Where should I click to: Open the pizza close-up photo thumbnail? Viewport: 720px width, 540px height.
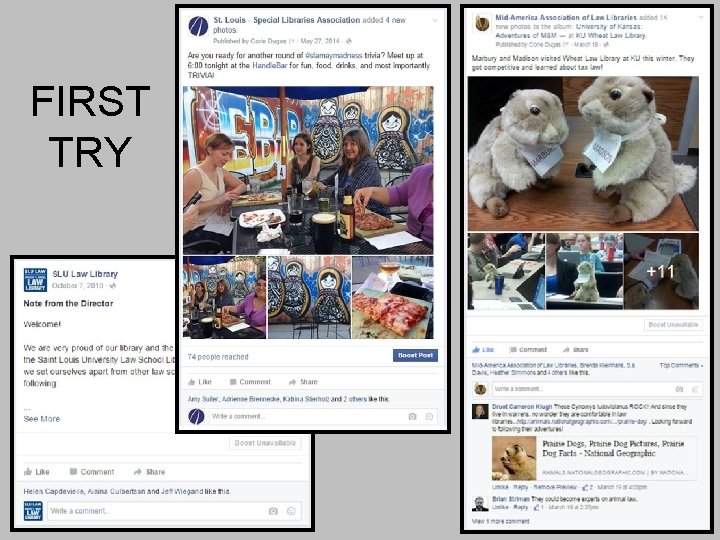pyautogui.click(x=393, y=298)
